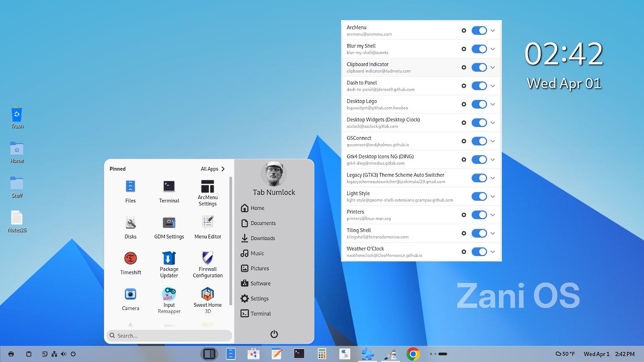Click the volume icon in the panel

click(63, 354)
